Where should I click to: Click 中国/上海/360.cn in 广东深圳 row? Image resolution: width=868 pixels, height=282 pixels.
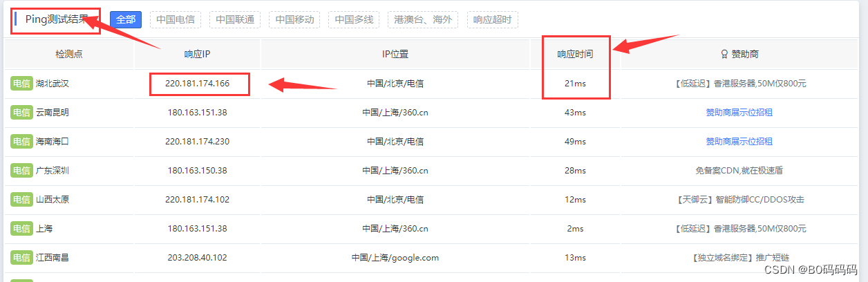pyautogui.click(x=395, y=171)
